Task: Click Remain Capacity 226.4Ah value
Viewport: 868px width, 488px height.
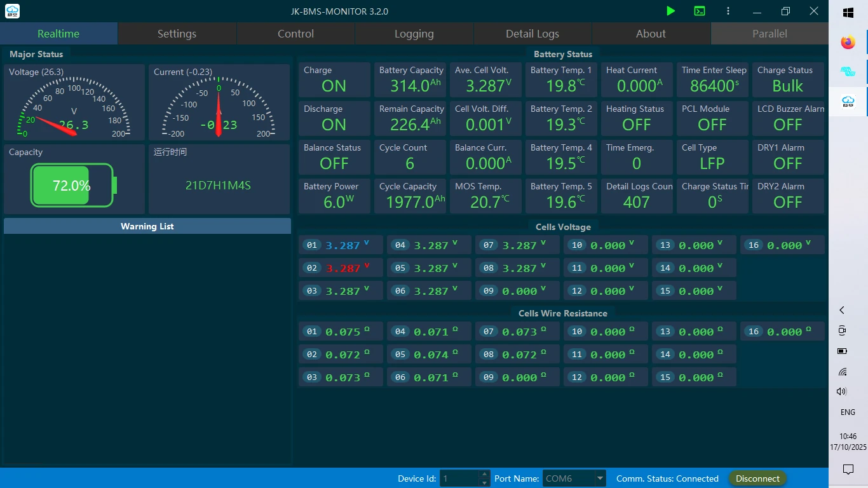Action: [x=416, y=125]
